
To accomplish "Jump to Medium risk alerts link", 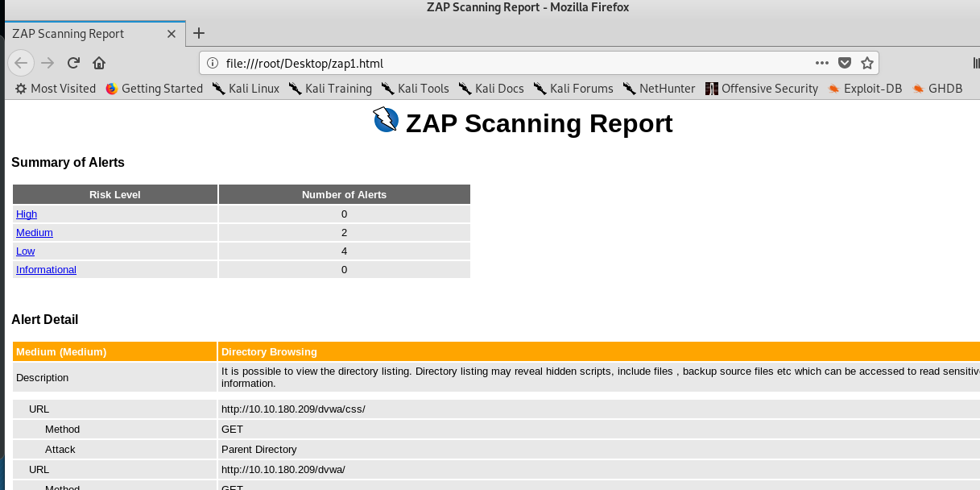I will (x=35, y=233).
